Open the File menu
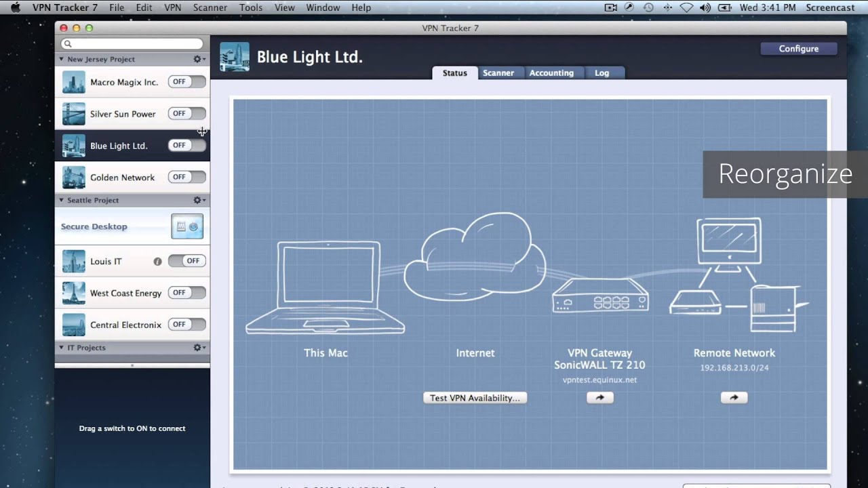Screen dimensions: 868x488 tap(117, 7)
